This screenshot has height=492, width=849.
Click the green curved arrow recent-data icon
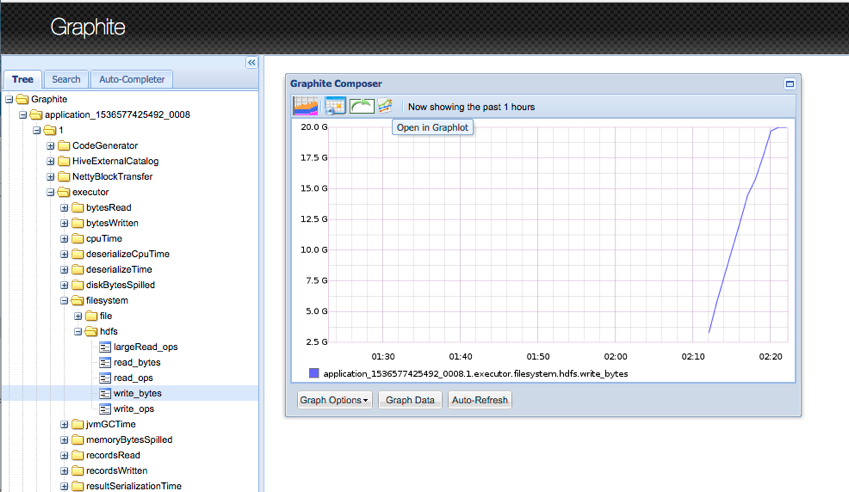click(361, 106)
